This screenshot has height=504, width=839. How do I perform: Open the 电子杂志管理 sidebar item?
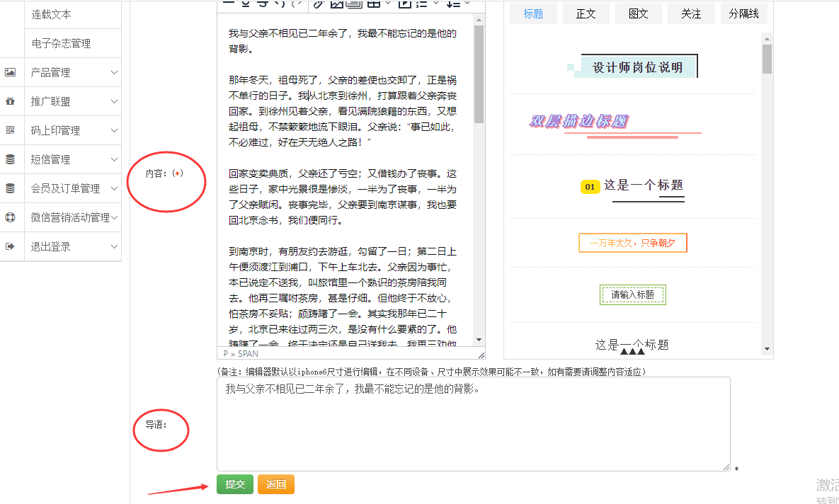(x=61, y=43)
